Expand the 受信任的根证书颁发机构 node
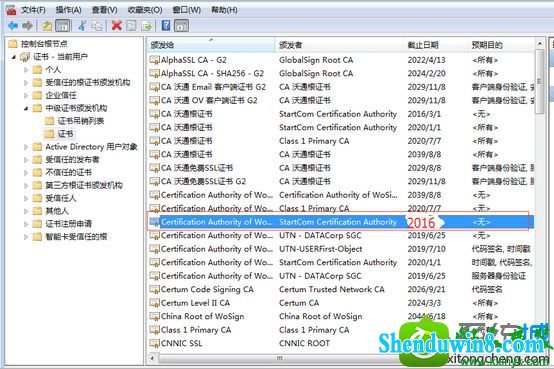The height and width of the screenshot is (369, 554). click(26, 82)
